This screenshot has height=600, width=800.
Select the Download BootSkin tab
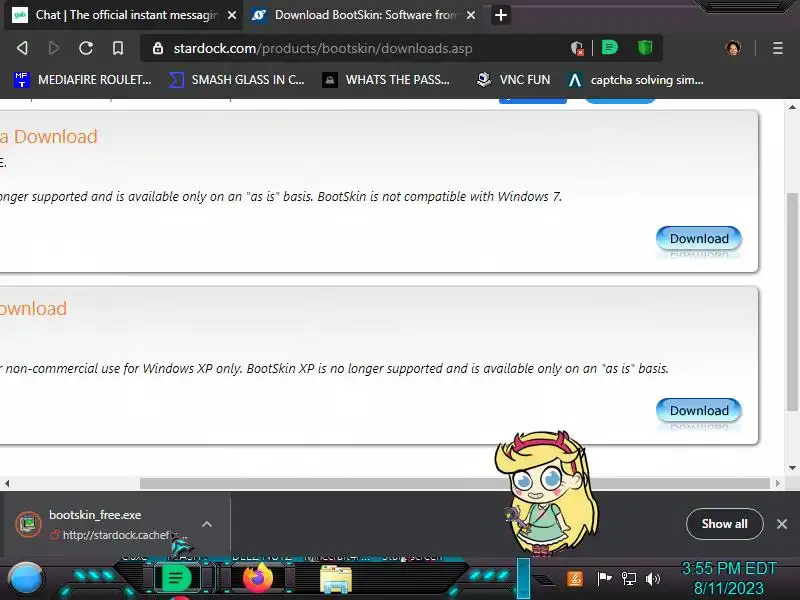361,15
